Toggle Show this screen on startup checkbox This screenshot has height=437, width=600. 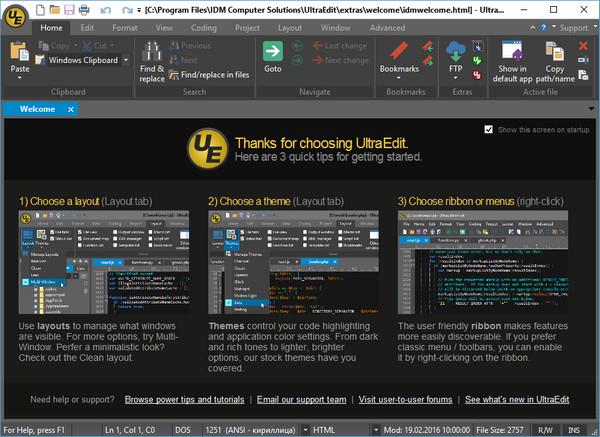pyautogui.click(x=488, y=130)
